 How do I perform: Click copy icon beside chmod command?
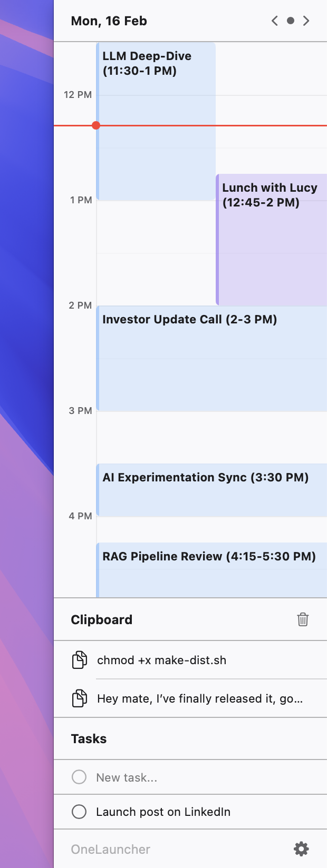click(80, 660)
